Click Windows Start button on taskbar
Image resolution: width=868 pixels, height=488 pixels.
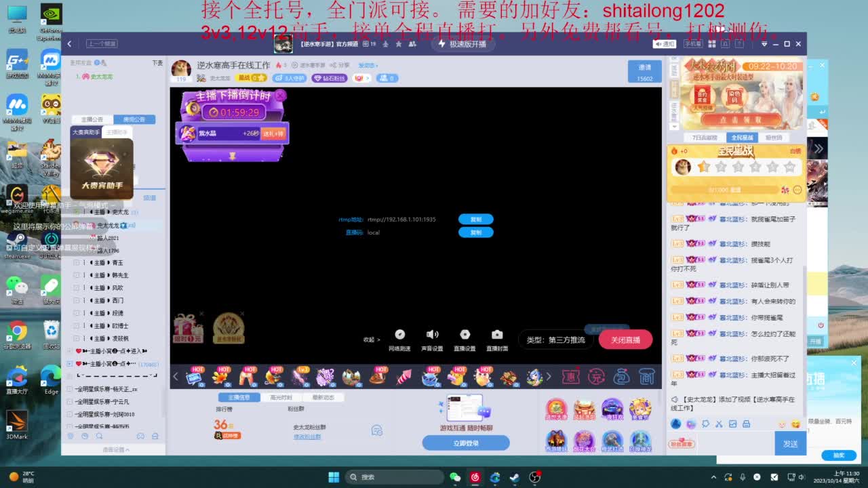click(334, 477)
